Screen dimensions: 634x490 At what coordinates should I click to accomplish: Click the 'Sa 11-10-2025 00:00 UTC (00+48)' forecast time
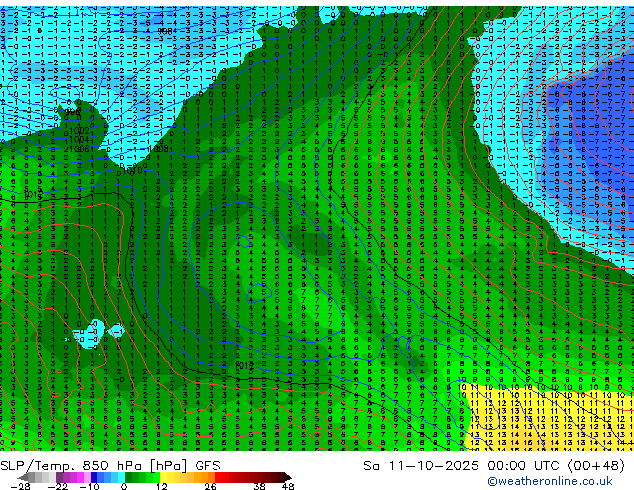(494, 466)
